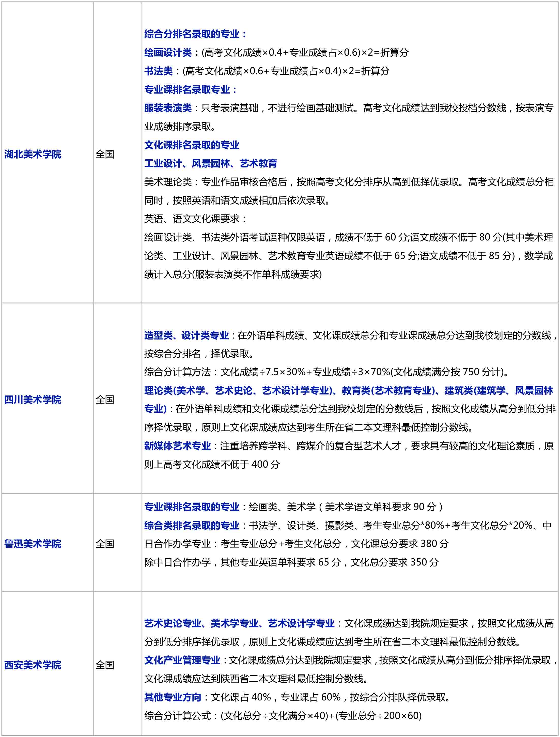Open the 湖北美术学院 link
560x737 pixels.
coord(33,154)
